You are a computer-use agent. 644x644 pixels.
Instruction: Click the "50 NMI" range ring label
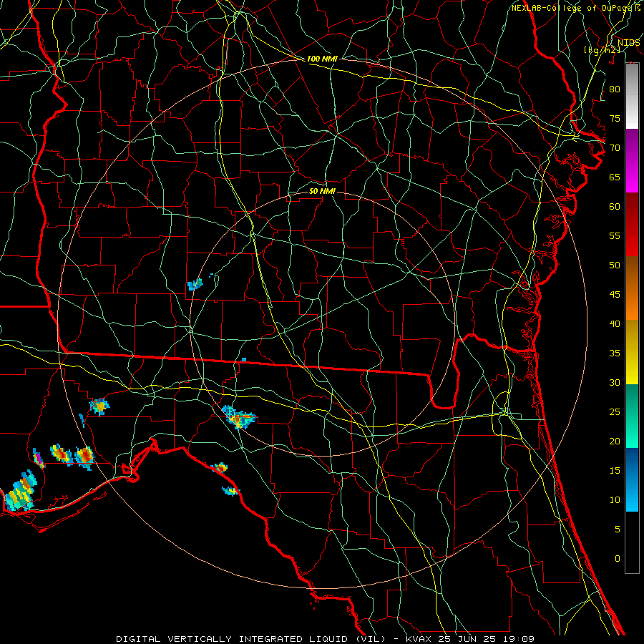322,191
